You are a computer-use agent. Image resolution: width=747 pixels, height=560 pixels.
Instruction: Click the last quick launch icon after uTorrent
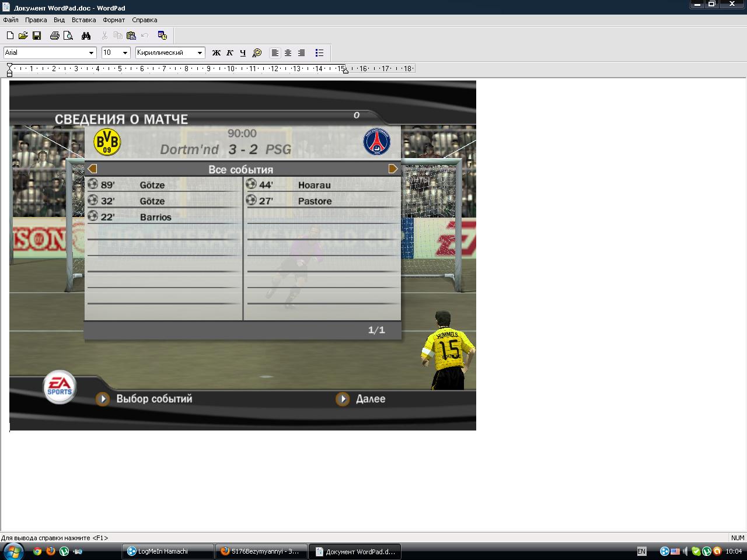click(78, 551)
